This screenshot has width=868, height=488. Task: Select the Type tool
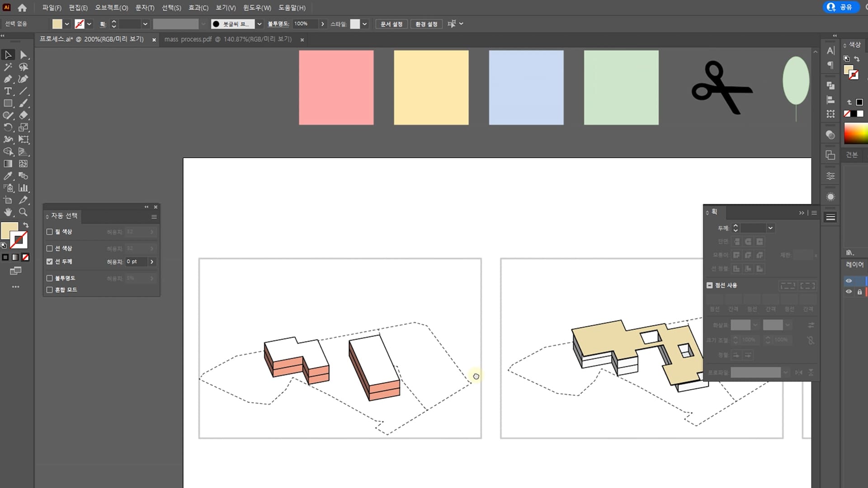click(8, 91)
